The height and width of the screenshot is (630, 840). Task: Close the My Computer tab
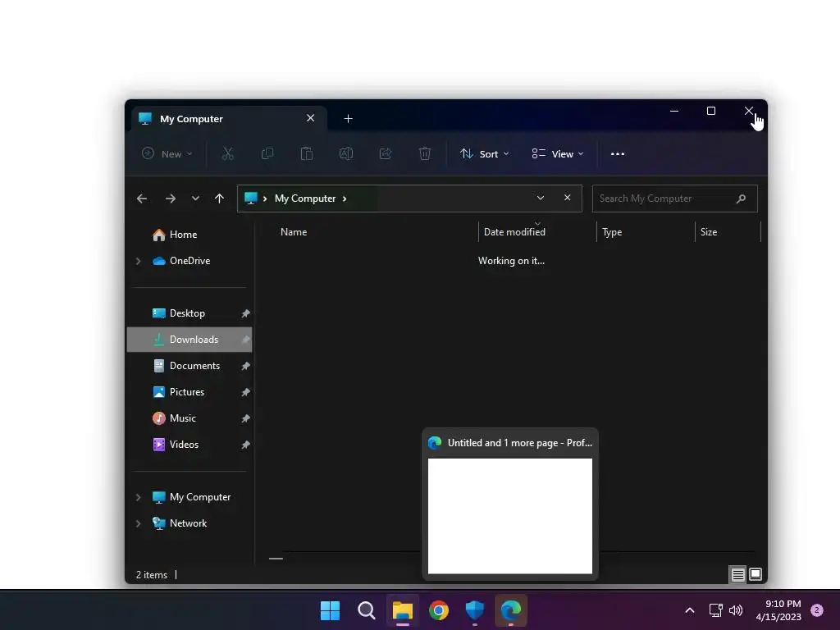coord(310,118)
